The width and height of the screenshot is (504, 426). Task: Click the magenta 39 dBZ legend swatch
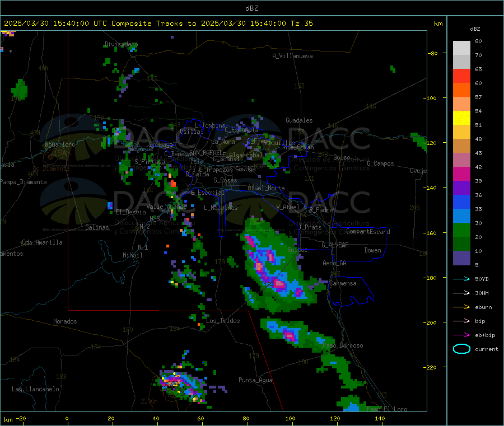(461, 174)
